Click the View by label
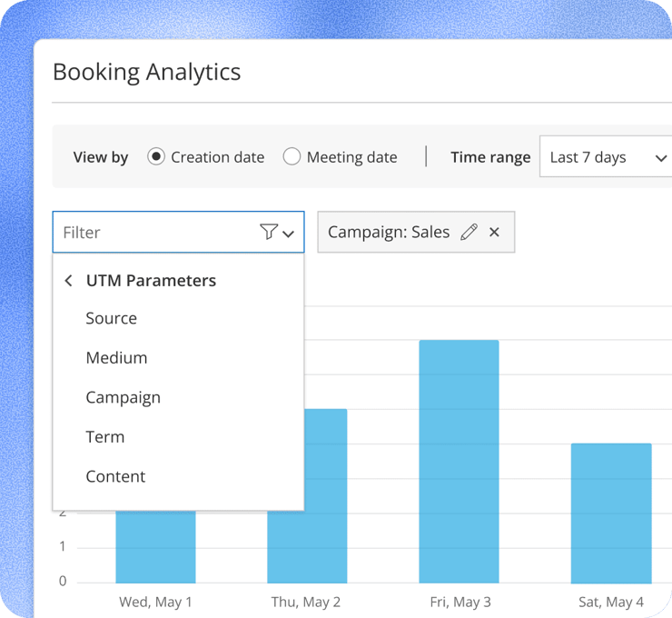 pyautogui.click(x=101, y=157)
